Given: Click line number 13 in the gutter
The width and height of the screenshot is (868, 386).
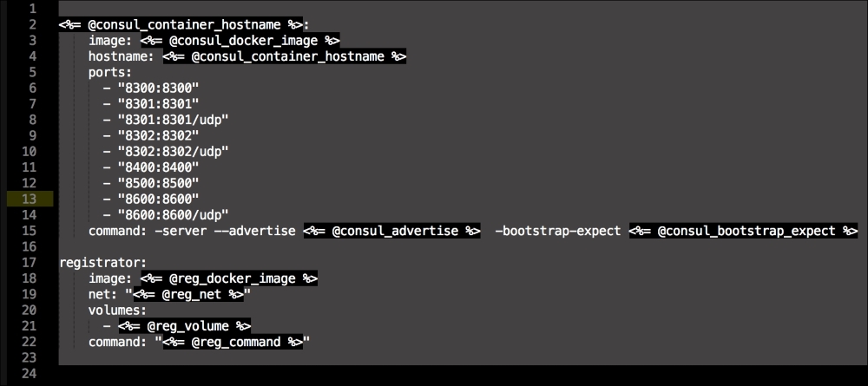Looking at the screenshot, I should [x=30, y=199].
